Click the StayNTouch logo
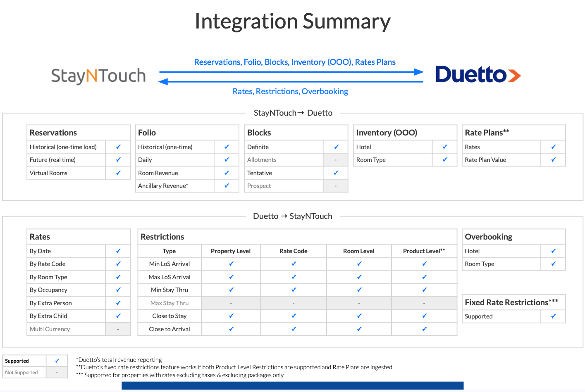Screen dimensions: 585x392 point(98,76)
